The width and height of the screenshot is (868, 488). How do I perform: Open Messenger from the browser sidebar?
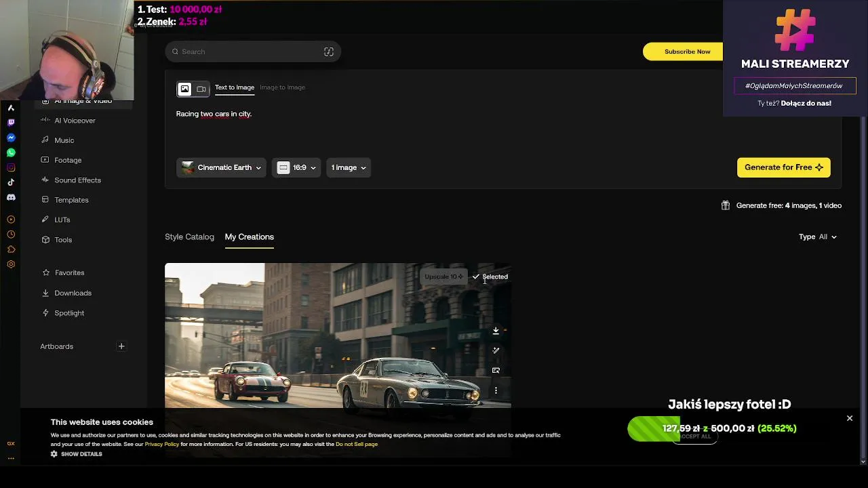point(11,138)
